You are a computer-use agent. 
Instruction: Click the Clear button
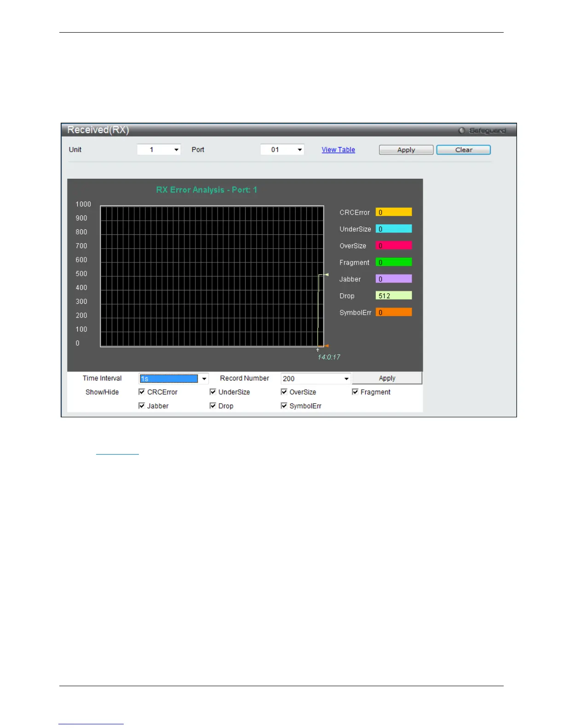464,150
